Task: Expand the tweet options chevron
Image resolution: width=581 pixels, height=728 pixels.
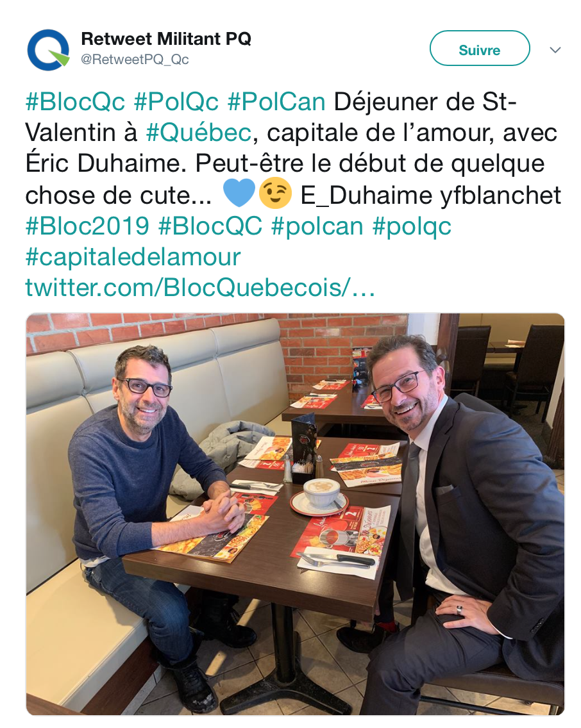Action: [x=555, y=50]
